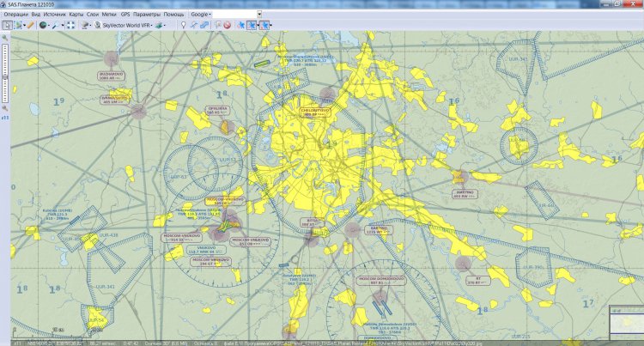The width and height of the screenshot is (644, 346).
Task: Select the move/pointer tool in toolbar
Action: pyautogui.click(x=7, y=26)
